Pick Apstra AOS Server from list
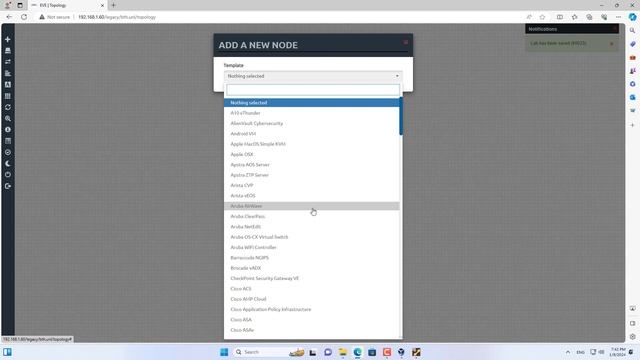This screenshot has width=640, height=360. (311, 164)
